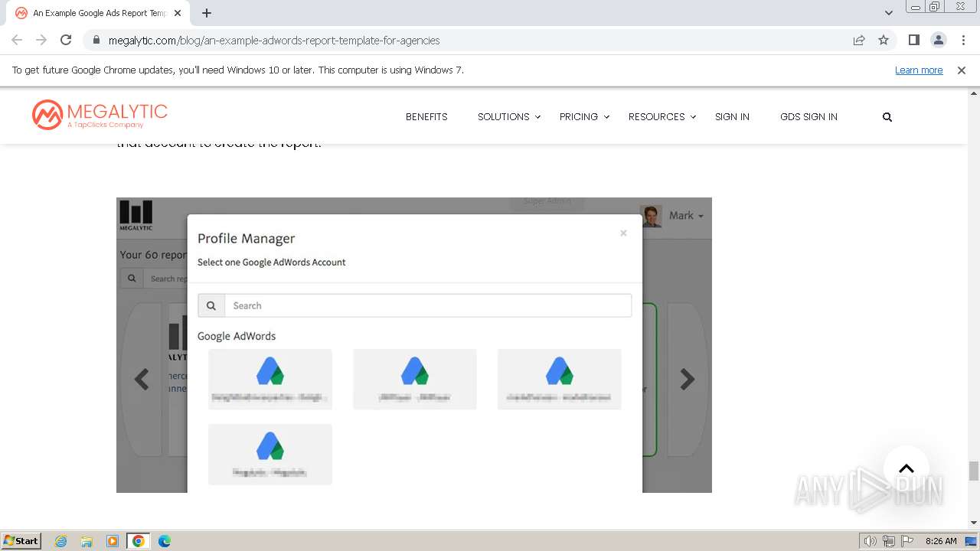
Task: Expand the tab search chevron
Action: (x=889, y=13)
